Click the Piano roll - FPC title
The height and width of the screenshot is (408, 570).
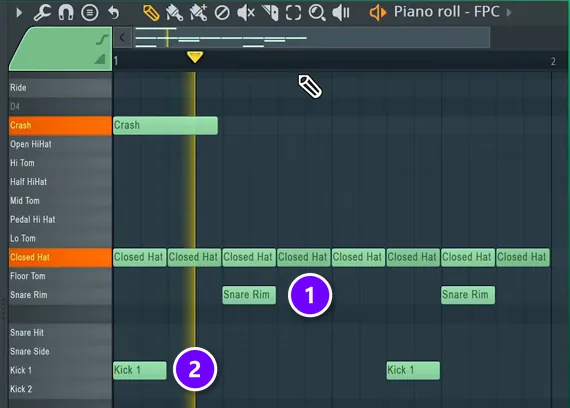[446, 12]
